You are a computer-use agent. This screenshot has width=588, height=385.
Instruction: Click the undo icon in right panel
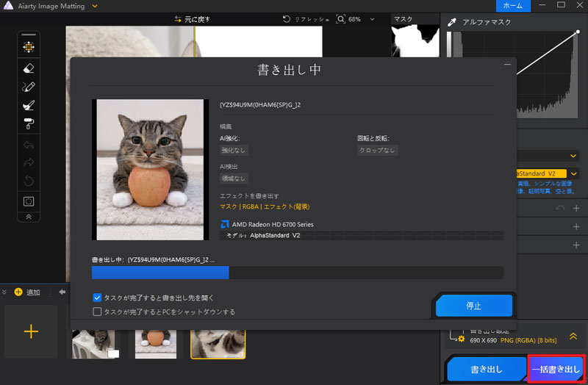tap(560, 208)
